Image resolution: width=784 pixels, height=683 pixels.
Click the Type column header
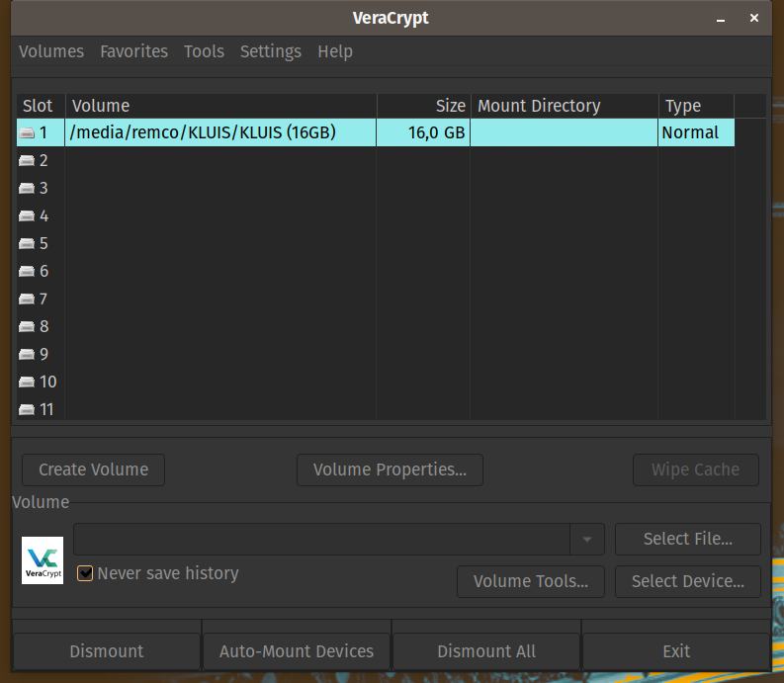pos(696,106)
